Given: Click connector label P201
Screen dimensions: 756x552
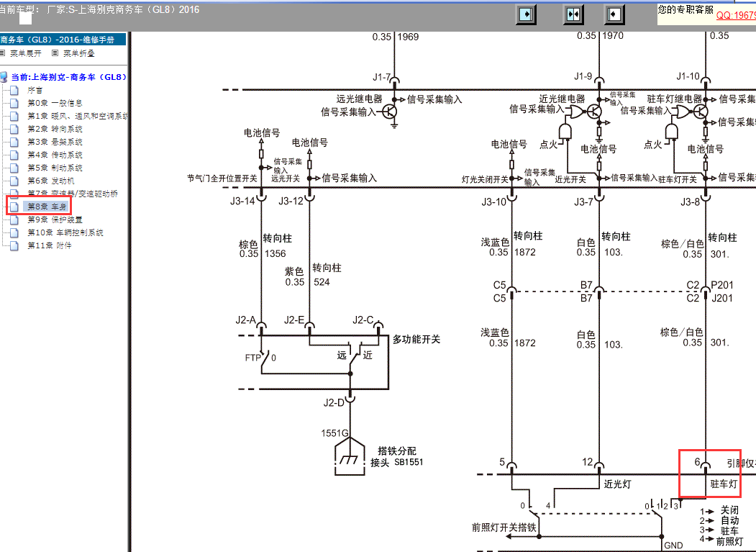Looking at the screenshot, I should pyautogui.click(x=722, y=285).
